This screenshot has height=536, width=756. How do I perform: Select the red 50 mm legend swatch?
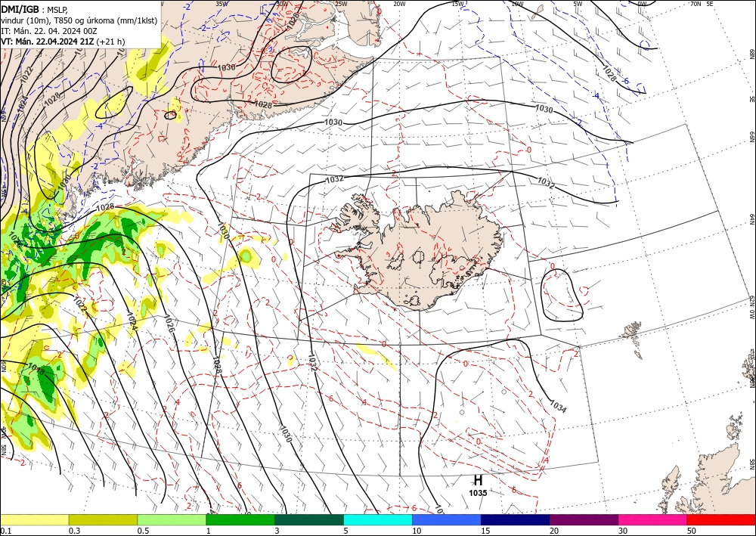tap(721, 519)
